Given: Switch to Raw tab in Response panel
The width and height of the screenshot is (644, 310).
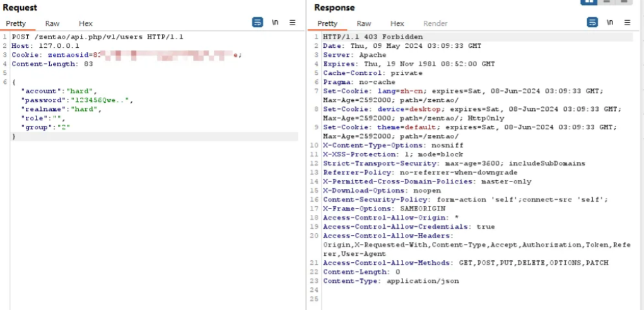Looking at the screenshot, I should pyautogui.click(x=364, y=23).
